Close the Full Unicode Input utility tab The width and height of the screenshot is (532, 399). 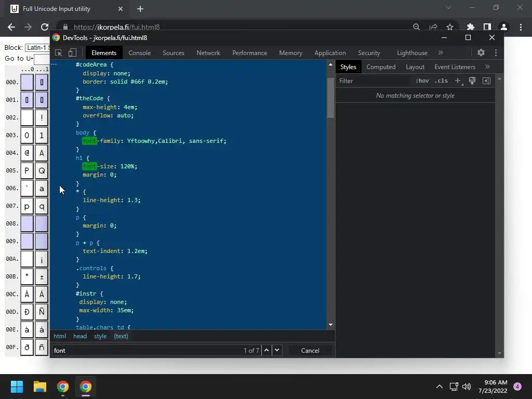point(121,9)
